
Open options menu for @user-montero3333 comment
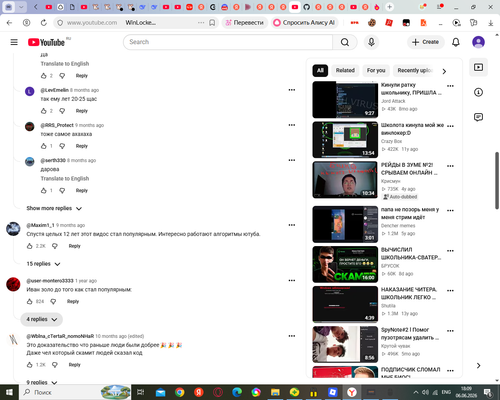pyautogui.click(x=292, y=280)
